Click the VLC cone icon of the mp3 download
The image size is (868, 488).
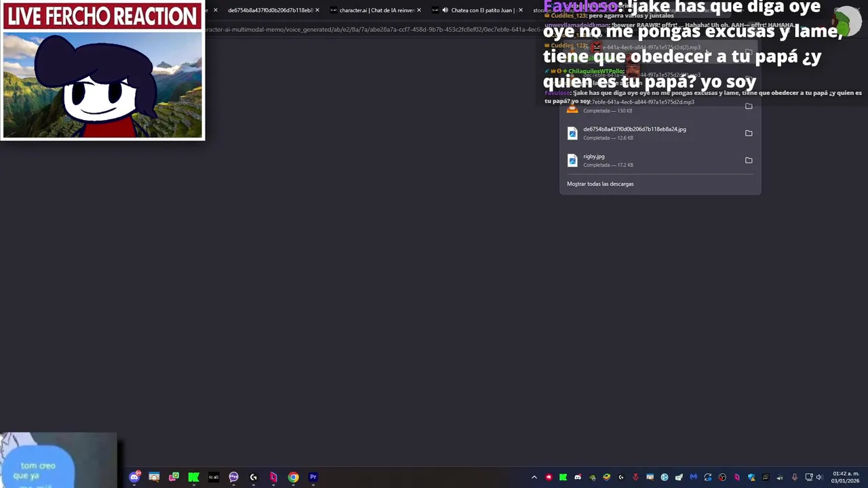(x=572, y=108)
